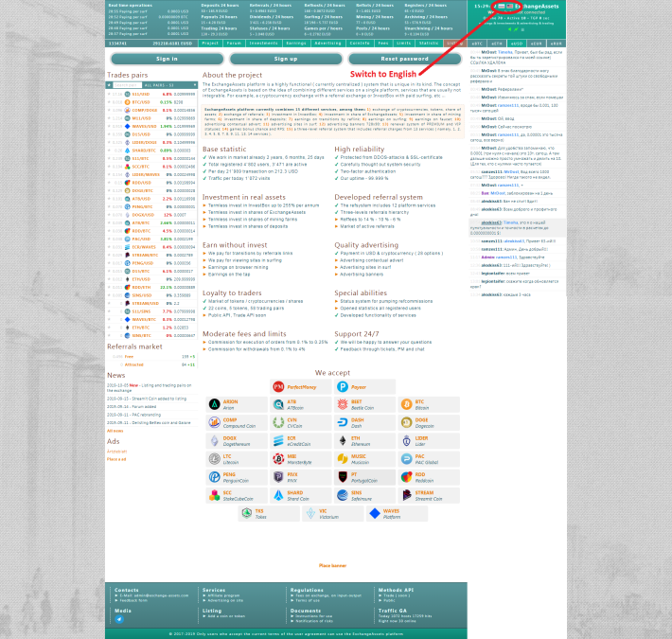This screenshot has height=639, width=672.
Task: Click the Sign in button
Action: (x=167, y=59)
